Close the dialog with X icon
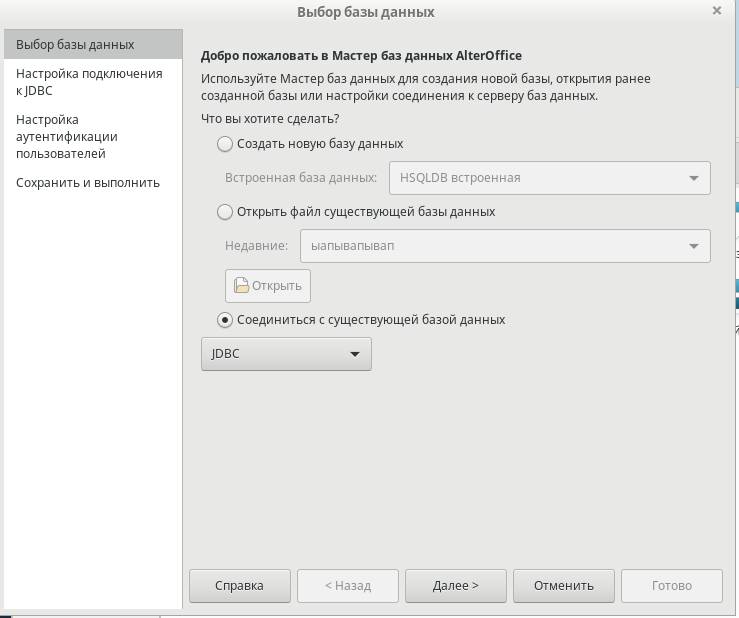The width and height of the screenshot is (739, 618). point(717,10)
